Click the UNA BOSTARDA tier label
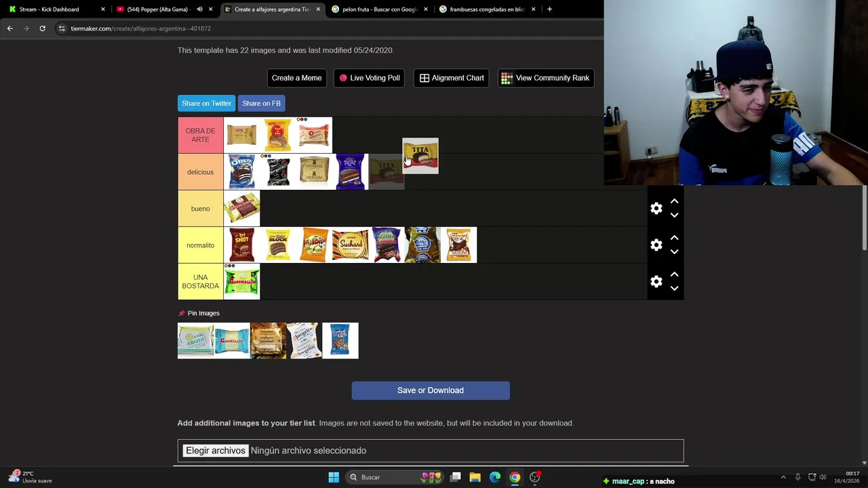868x488 pixels. tap(200, 282)
